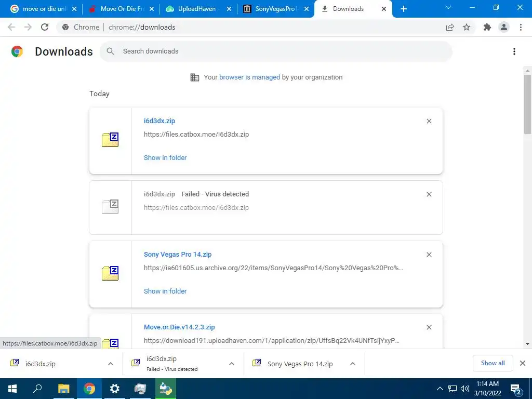Close the Downloads tab
The height and width of the screenshot is (399, 532).
(384, 9)
